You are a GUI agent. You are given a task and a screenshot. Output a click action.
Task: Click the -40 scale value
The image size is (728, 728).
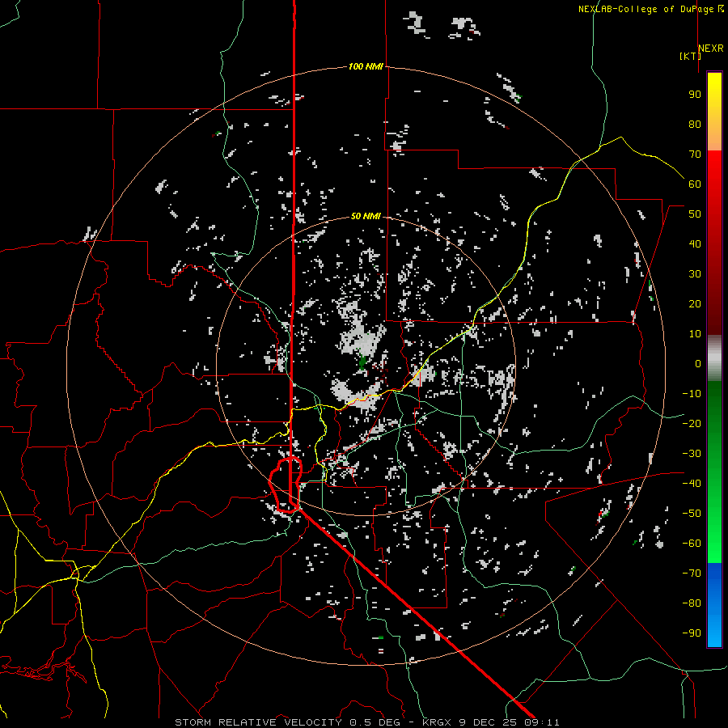(692, 484)
